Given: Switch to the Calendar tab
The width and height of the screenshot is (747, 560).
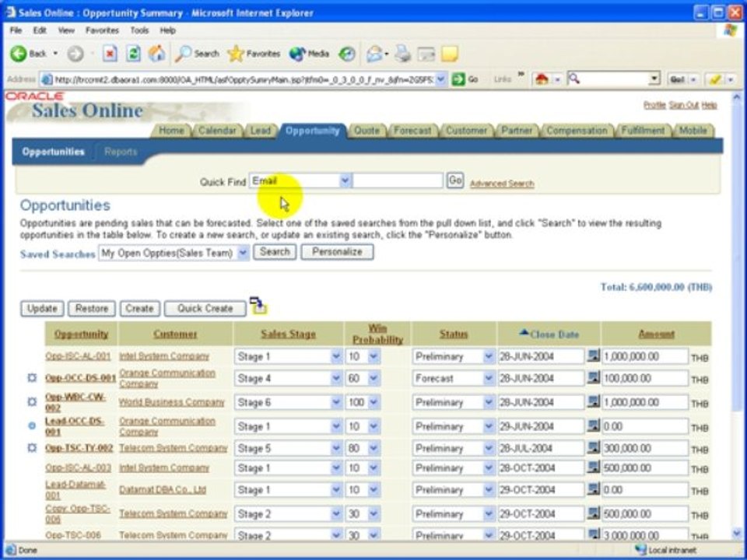Looking at the screenshot, I should 217,131.
